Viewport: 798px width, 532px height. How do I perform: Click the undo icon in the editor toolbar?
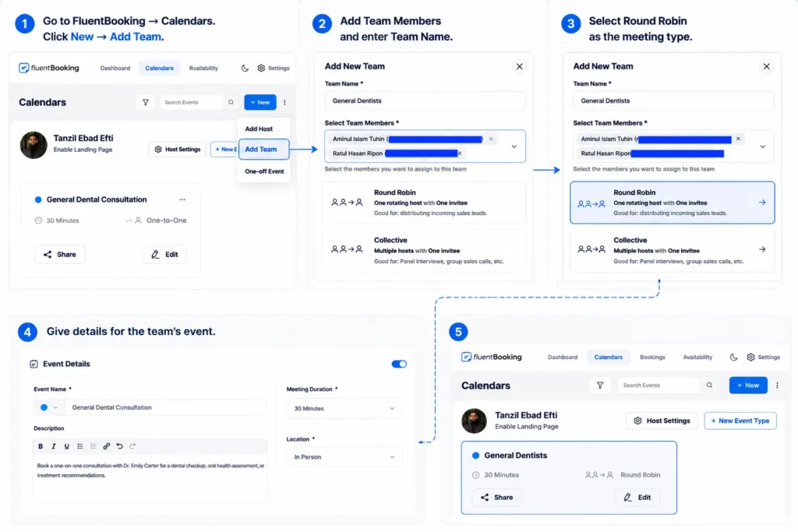click(x=119, y=446)
